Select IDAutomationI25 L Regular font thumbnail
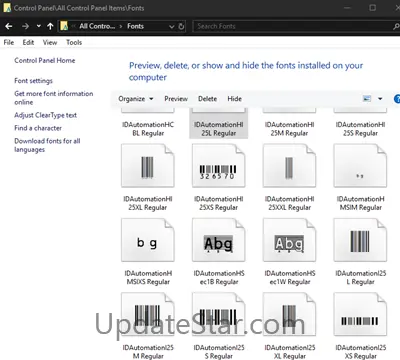Screen dimensions: 400x360 click(x=360, y=240)
